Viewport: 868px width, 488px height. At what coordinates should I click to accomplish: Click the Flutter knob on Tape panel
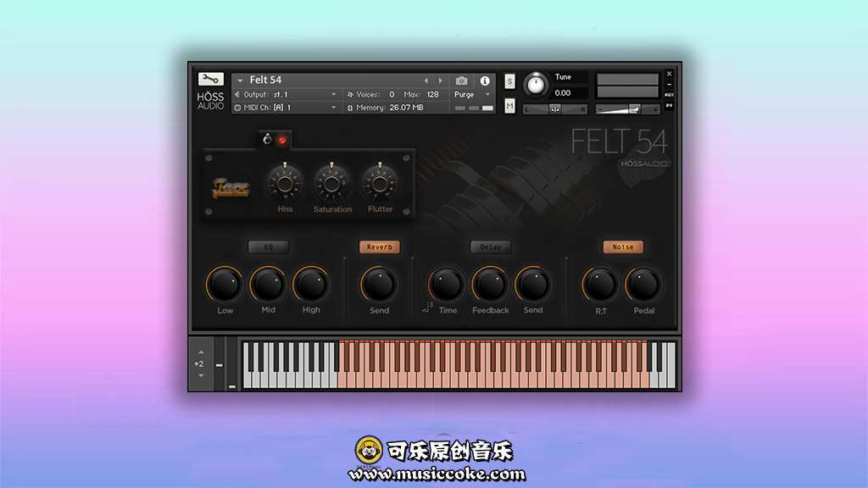380,184
